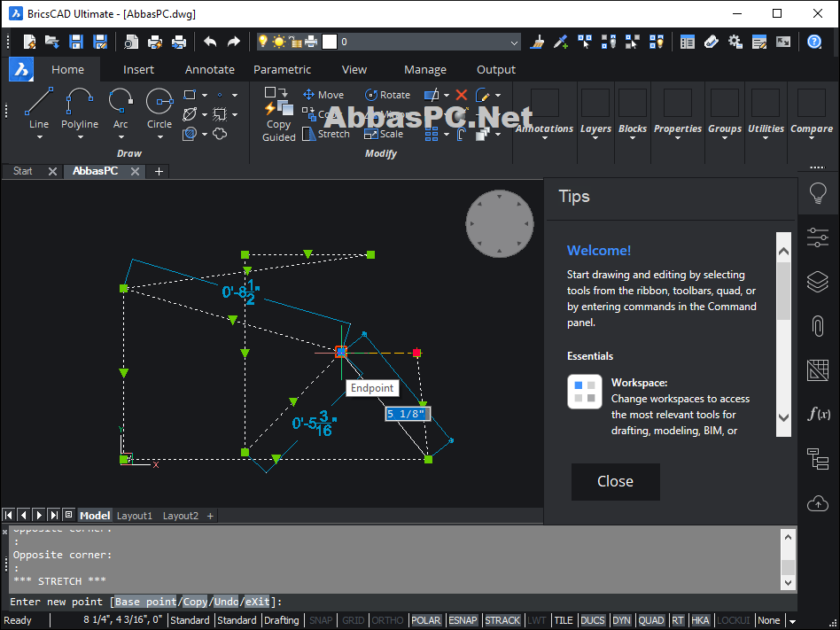Click the eXit option in command prompt
The image size is (840, 630).
(258, 602)
